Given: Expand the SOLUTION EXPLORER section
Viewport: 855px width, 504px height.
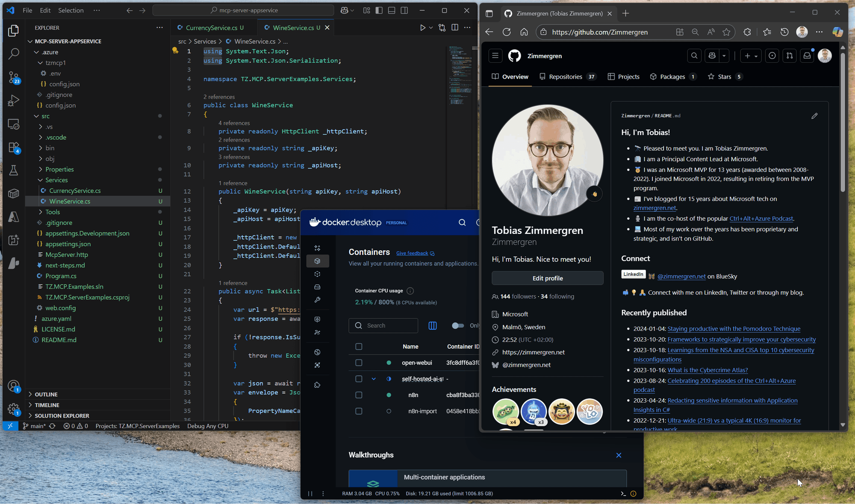Looking at the screenshot, I should pos(62,416).
